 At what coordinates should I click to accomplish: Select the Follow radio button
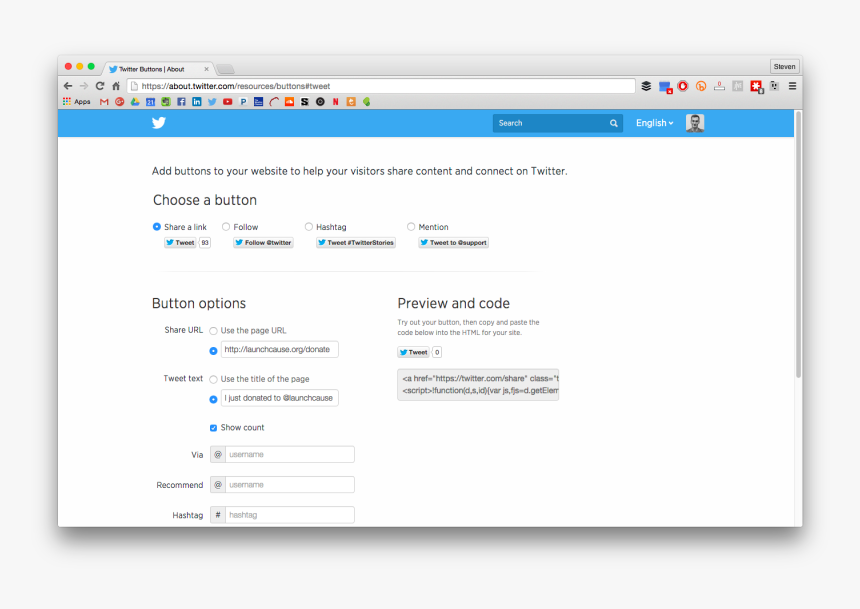tap(226, 227)
